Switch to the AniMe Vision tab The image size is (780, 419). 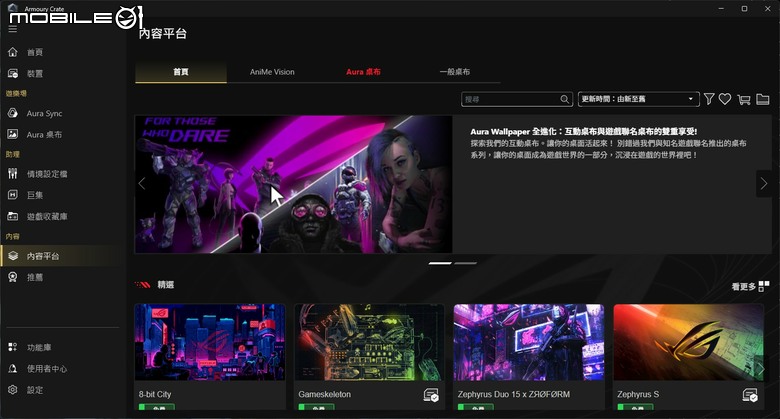(272, 72)
